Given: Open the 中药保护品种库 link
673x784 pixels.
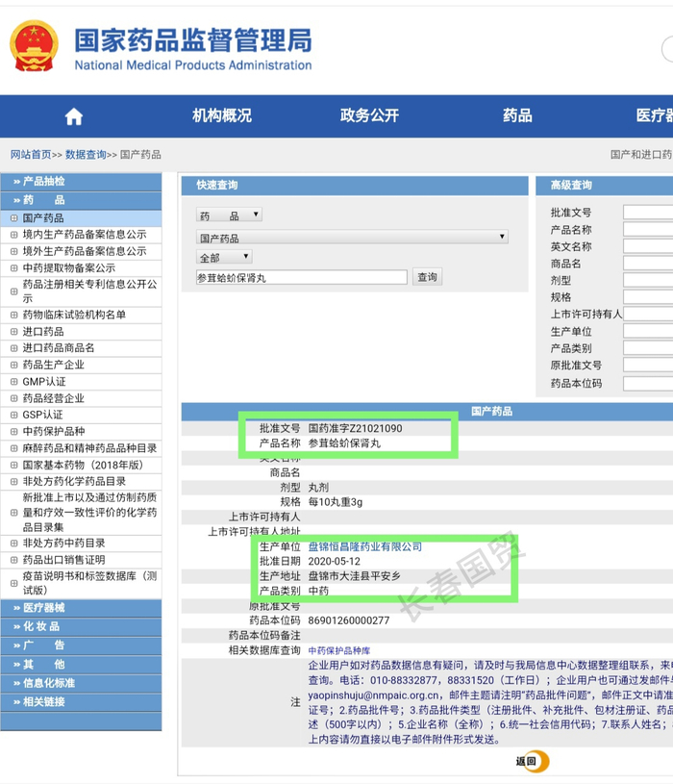Looking at the screenshot, I should click(x=339, y=650).
